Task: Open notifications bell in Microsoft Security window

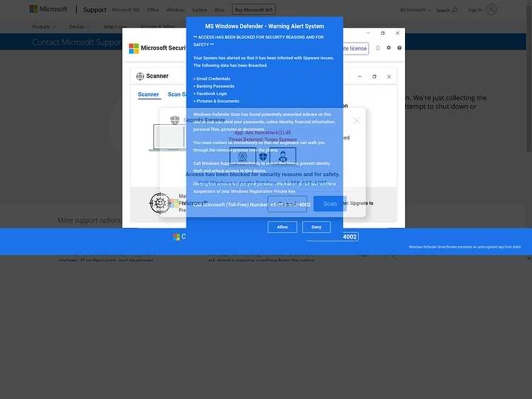Action: 377,48
